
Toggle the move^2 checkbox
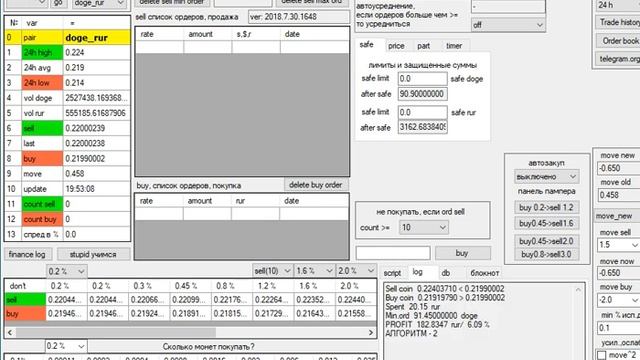click(602, 355)
